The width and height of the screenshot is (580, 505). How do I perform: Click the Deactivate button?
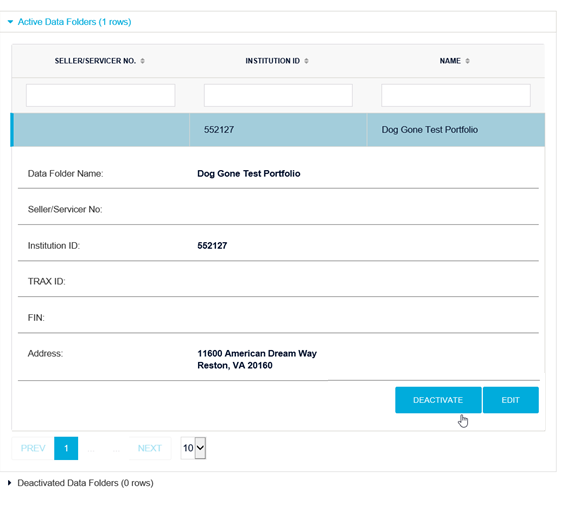tap(438, 400)
